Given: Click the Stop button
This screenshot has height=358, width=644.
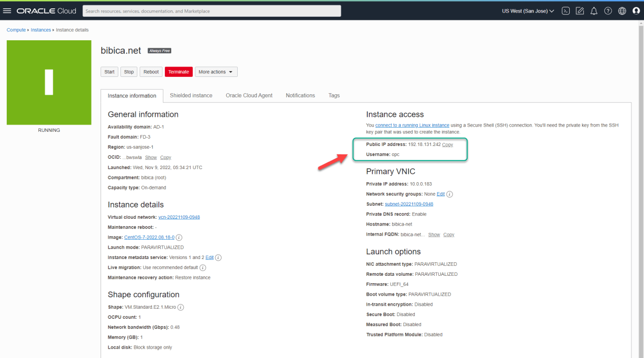Looking at the screenshot, I should (129, 72).
